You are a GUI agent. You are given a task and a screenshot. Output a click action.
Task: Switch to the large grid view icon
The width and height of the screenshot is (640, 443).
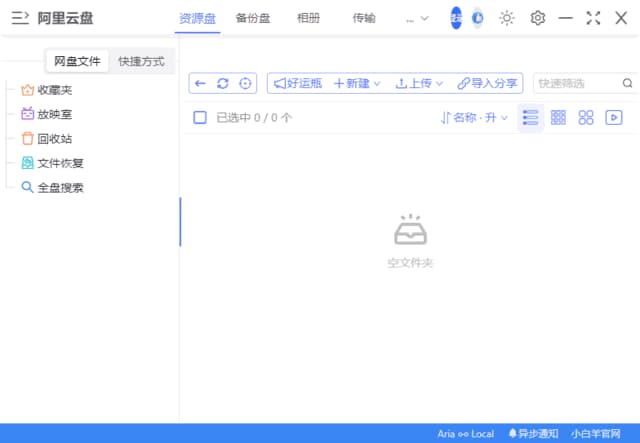coord(586,118)
